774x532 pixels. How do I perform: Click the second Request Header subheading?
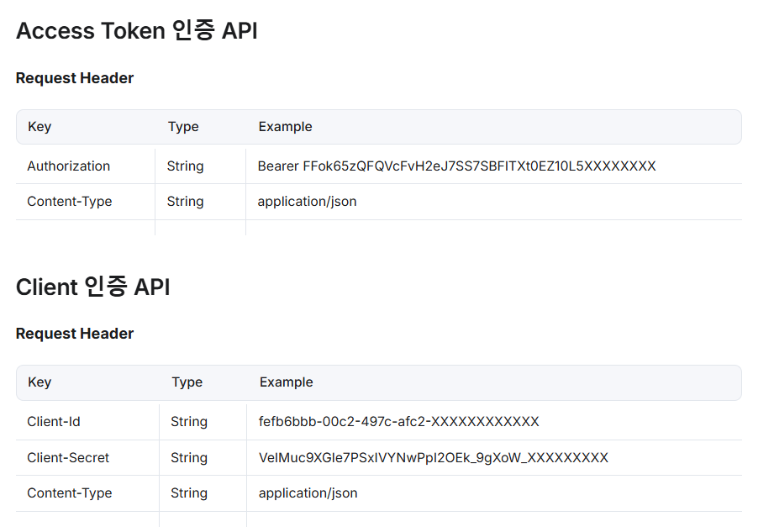[75, 334]
